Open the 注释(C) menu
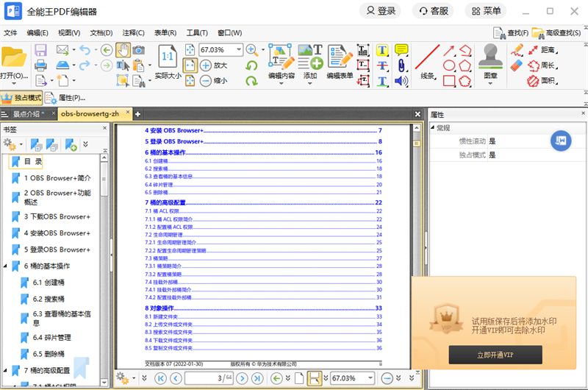 pos(133,32)
